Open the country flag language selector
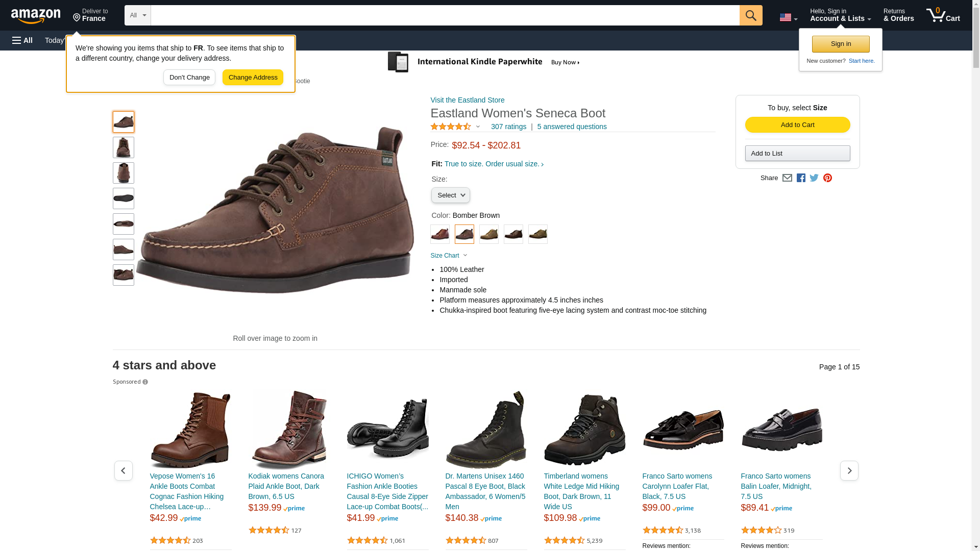This screenshot has width=980, height=551. (788, 17)
